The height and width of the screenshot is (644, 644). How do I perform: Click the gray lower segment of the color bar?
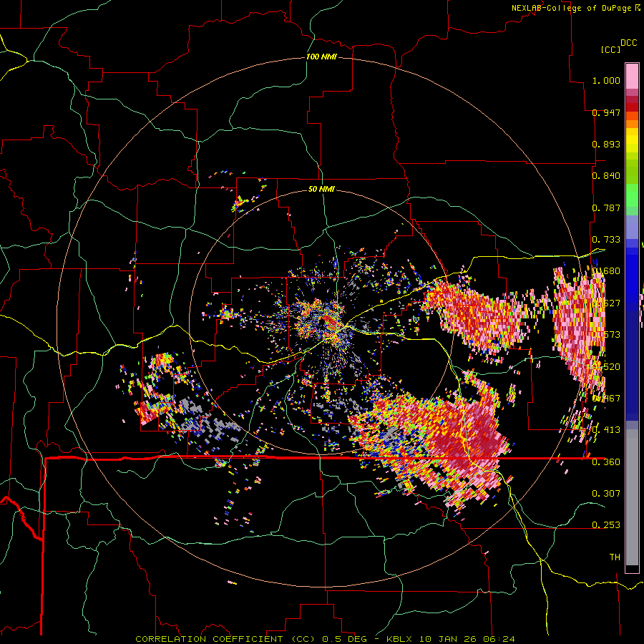pos(632,497)
